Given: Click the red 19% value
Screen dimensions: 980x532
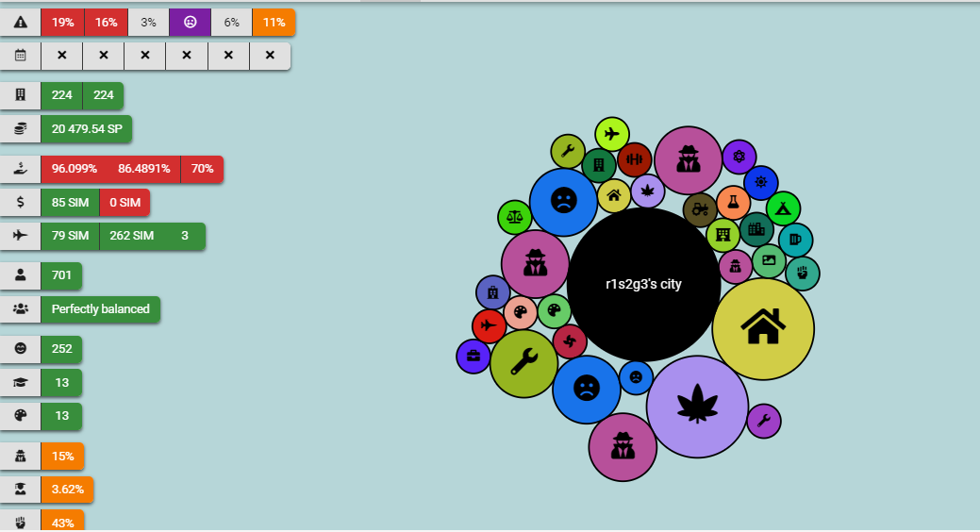Looking at the screenshot, I should 62,23.
